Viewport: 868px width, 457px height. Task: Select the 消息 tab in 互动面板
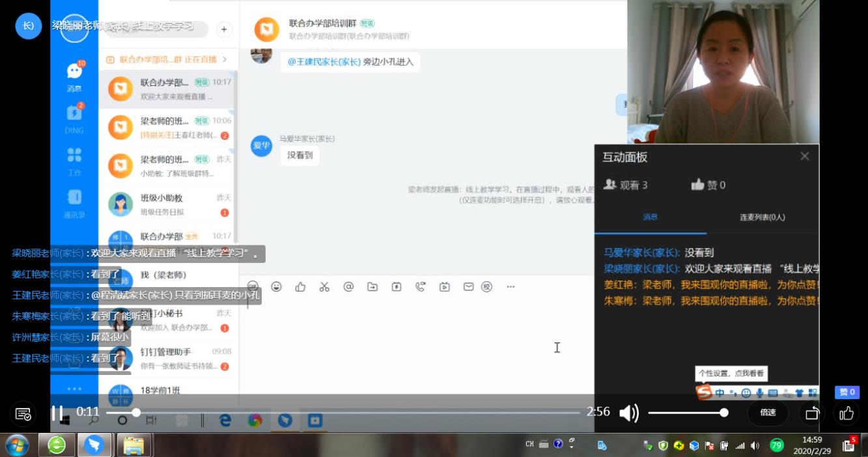click(650, 217)
